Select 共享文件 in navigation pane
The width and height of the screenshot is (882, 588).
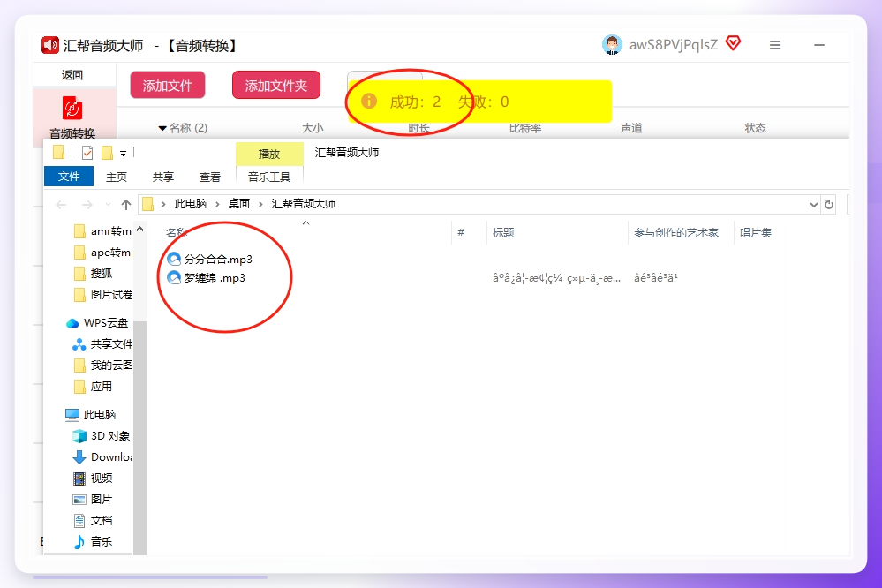[x=103, y=343]
